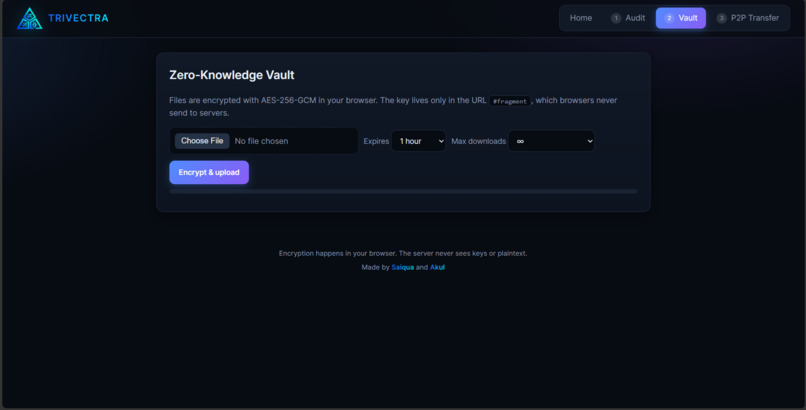806x410 pixels.
Task: Open the Akul author link
Action: pos(437,267)
